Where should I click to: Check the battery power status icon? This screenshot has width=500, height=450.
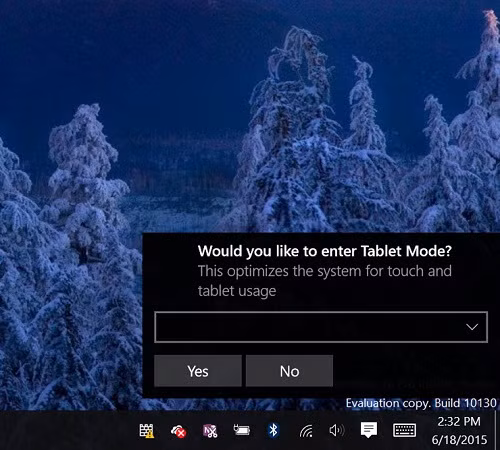[241, 430]
